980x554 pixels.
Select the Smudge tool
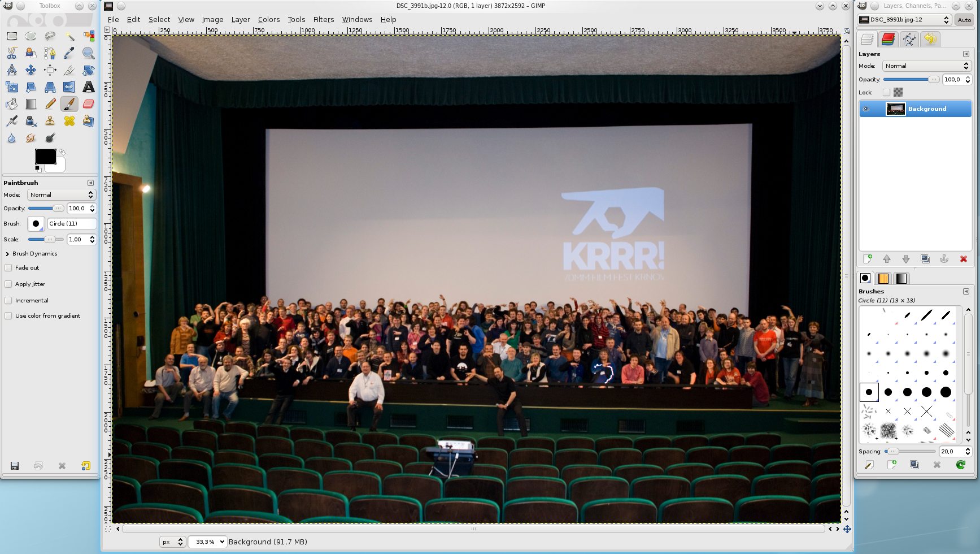31,138
